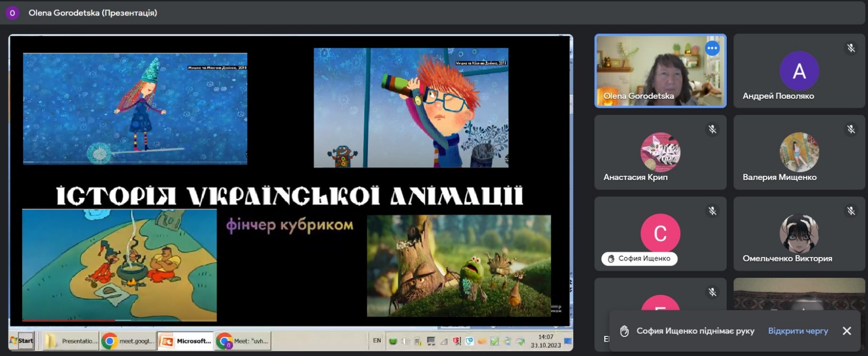Image resolution: width=868 pixels, height=356 pixels.
Task: Click muted mic icon on Андрей Поволяко tile
Action: coord(851,48)
